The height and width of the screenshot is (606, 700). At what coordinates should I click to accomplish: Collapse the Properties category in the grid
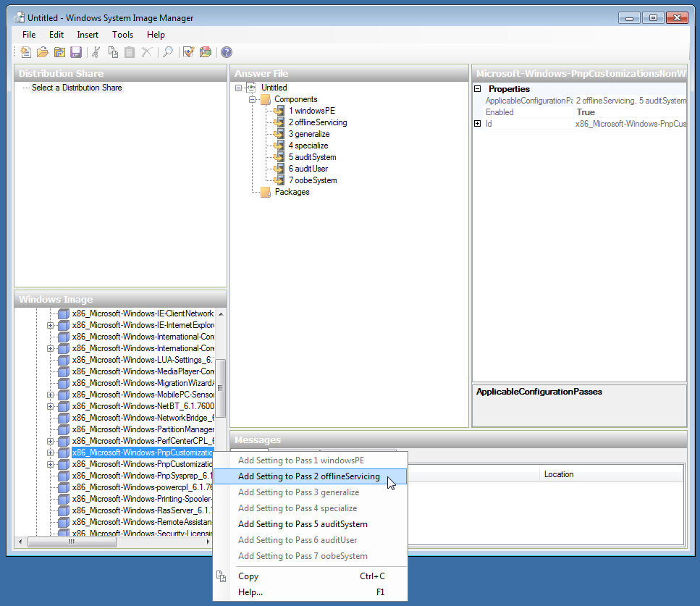coord(477,89)
